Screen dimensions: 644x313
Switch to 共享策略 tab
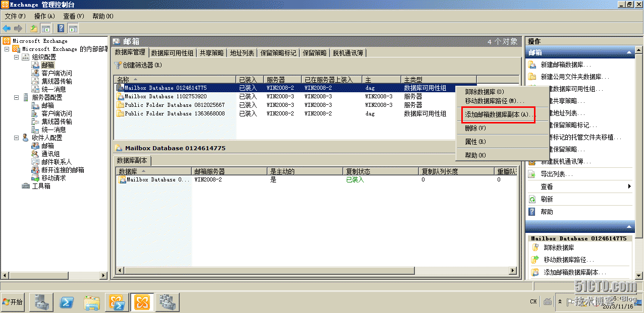211,53
